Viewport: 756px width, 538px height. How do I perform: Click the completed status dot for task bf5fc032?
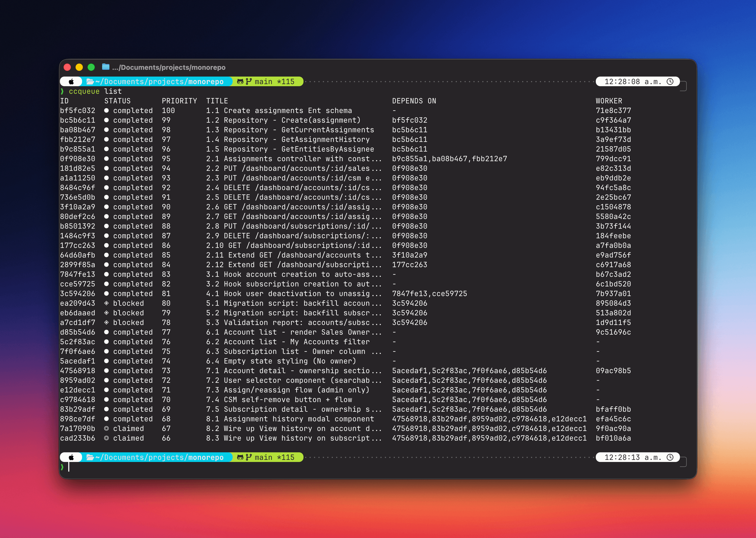click(106, 110)
